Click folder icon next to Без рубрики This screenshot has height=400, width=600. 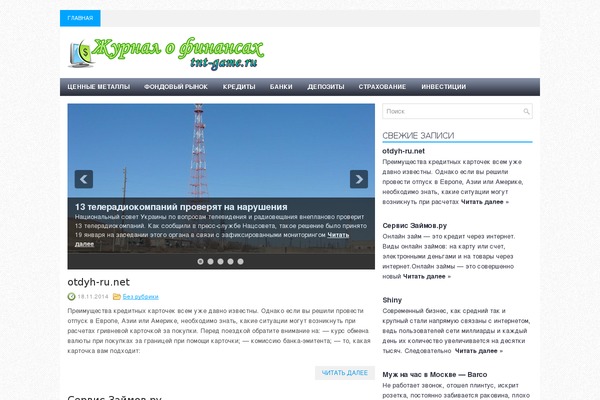(x=117, y=297)
